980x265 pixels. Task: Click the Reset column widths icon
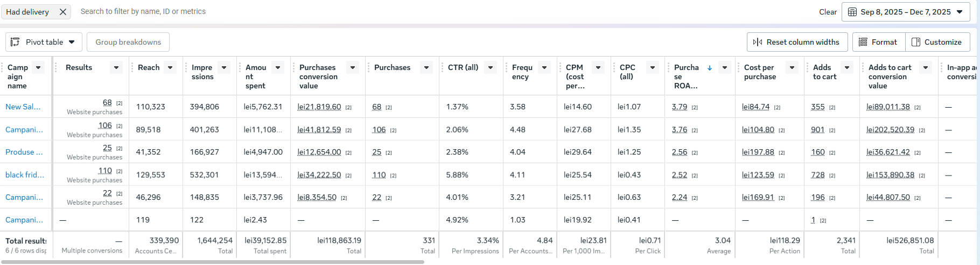click(758, 42)
